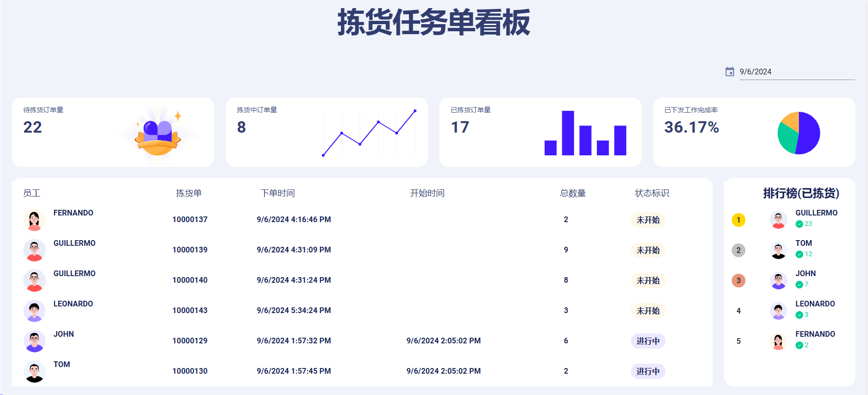Click the calendar icon beside the date
Viewport: 868px width, 395px height.
(x=729, y=72)
